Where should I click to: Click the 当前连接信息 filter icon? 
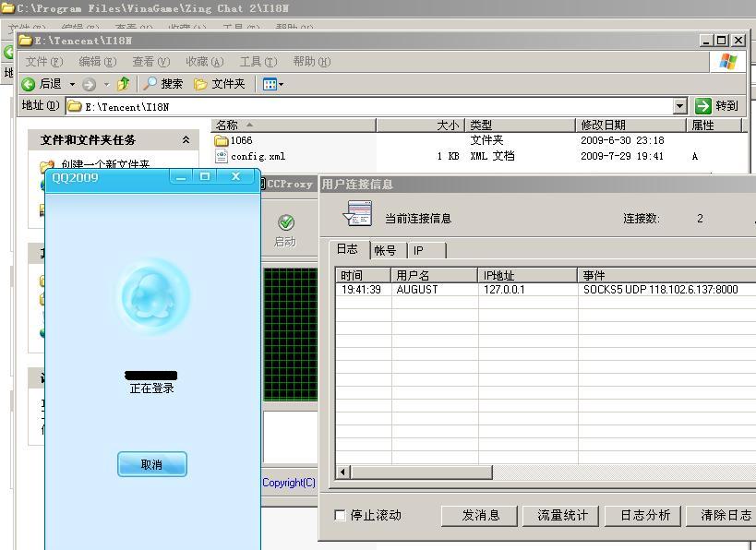(357, 213)
